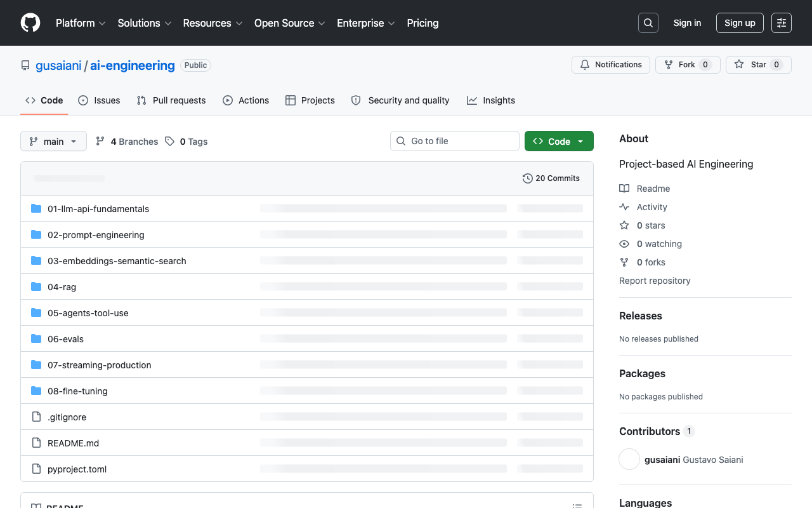
Task: Open the README.md file
Action: pos(73,443)
